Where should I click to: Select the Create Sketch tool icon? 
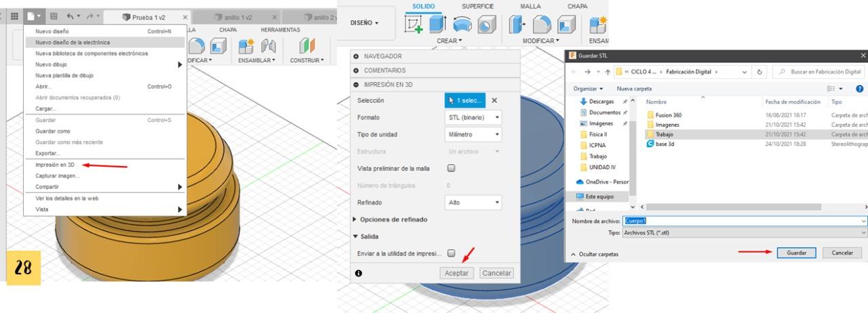coord(413,24)
